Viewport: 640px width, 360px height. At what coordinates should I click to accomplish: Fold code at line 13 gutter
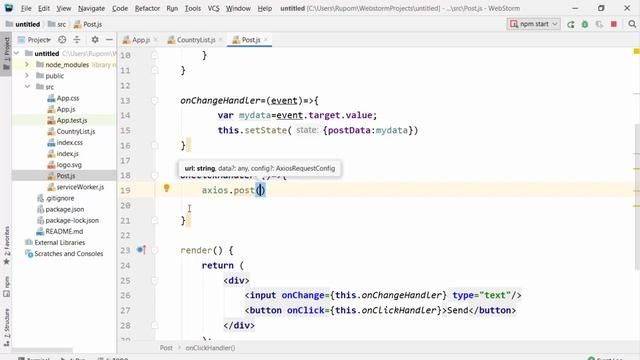click(155, 100)
